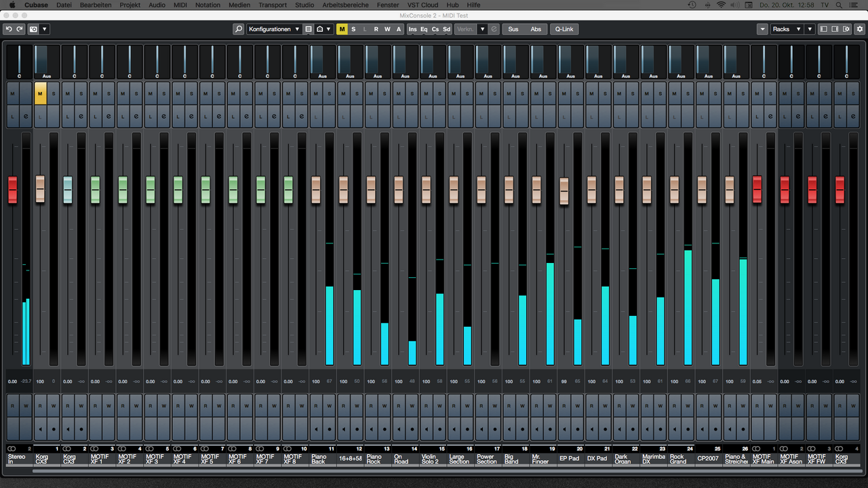Click stereo link icon on MOTIF XF 1
The height and width of the screenshot is (488, 868).
tap(93, 449)
